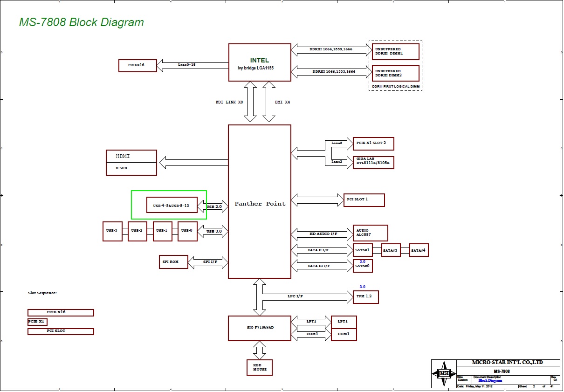Click the USB 2.0 bidirectional arrow
The width and height of the screenshot is (564, 392).
(213, 206)
